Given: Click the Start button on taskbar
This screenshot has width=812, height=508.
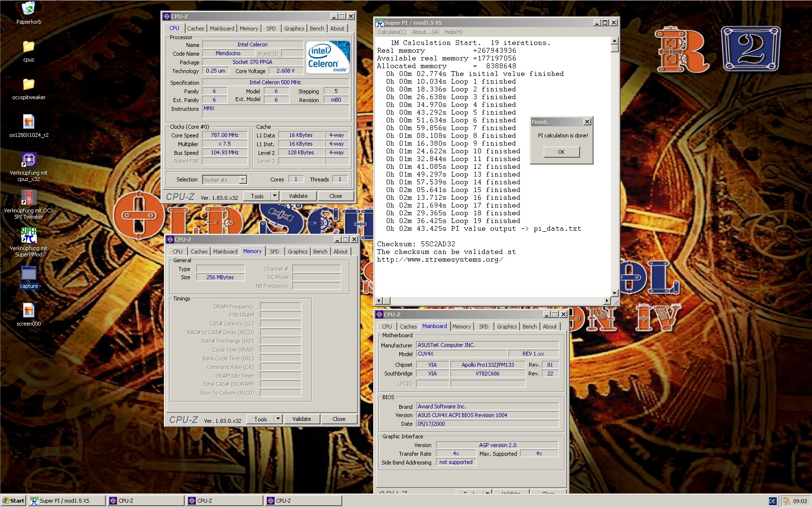Looking at the screenshot, I should (x=13, y=501).
